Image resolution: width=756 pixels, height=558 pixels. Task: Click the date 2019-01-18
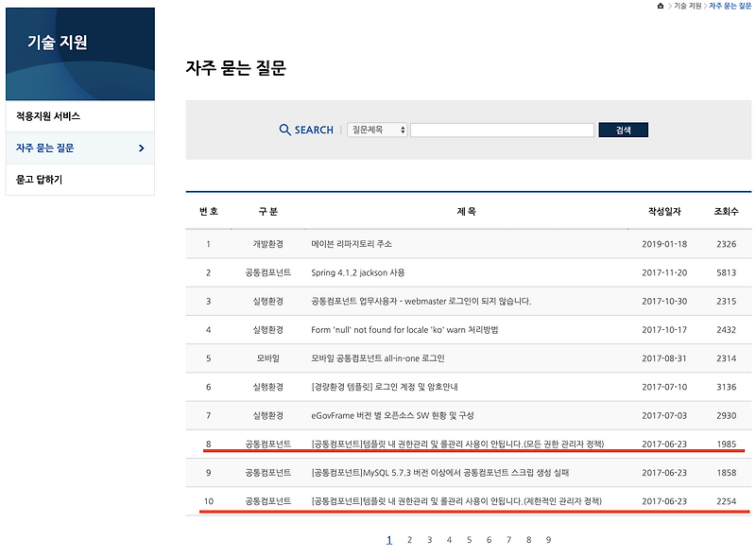point(664,244)
